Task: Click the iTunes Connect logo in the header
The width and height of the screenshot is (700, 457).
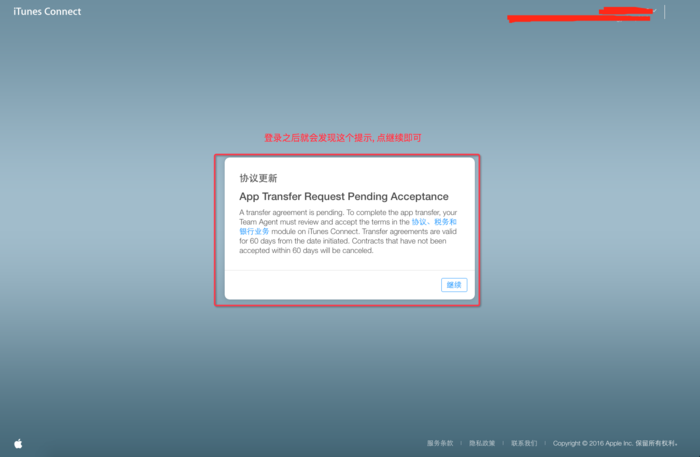Action: pos(47,12)
